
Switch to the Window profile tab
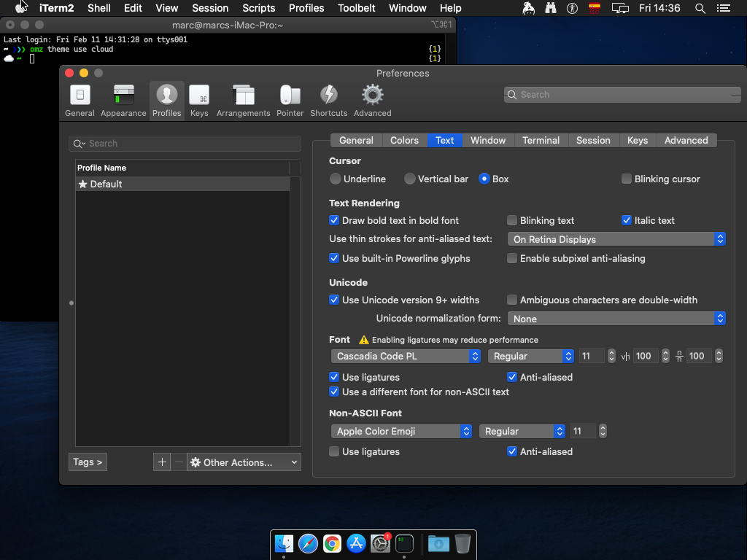488,140
